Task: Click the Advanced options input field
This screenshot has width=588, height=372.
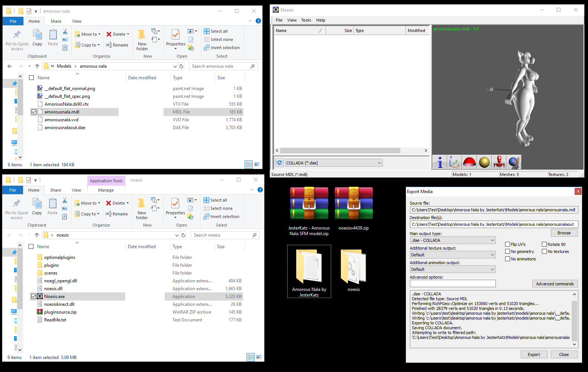Action: click(453, 283)
